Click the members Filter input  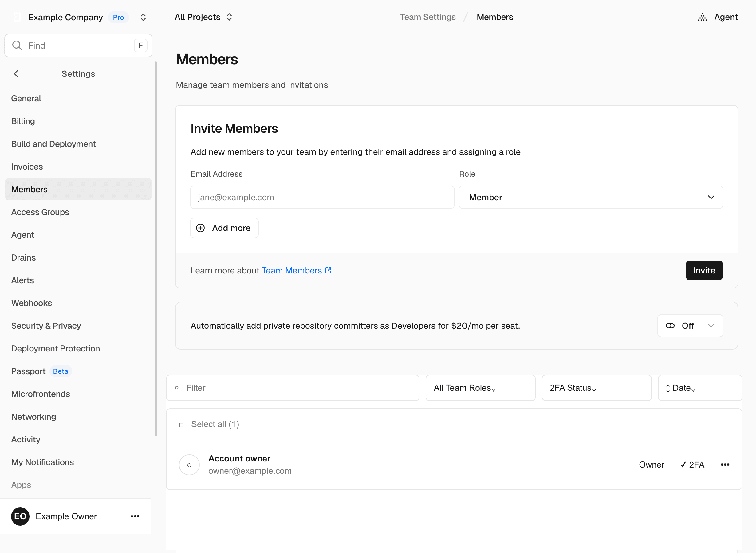(293, 388)
